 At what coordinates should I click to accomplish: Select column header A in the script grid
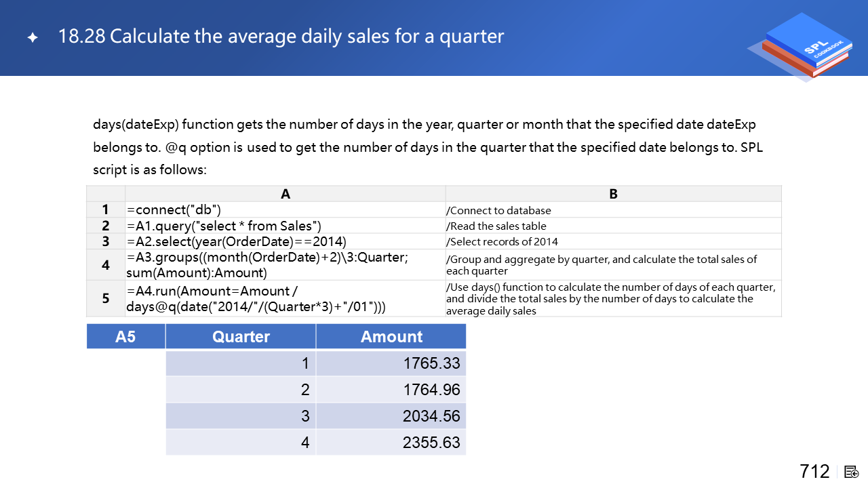coord(285,194)
